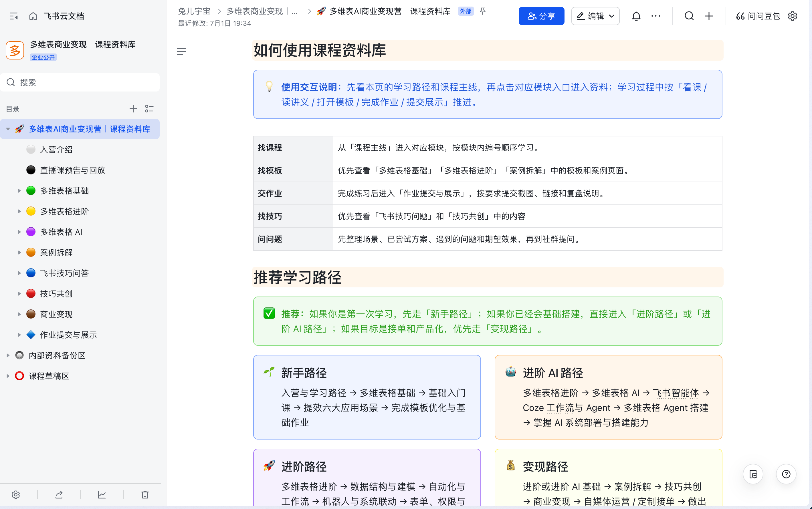Go to 多维表商业变现 breadcrumb link
The height and width of the screenshot is (509, 812).
tap(262, 11)
